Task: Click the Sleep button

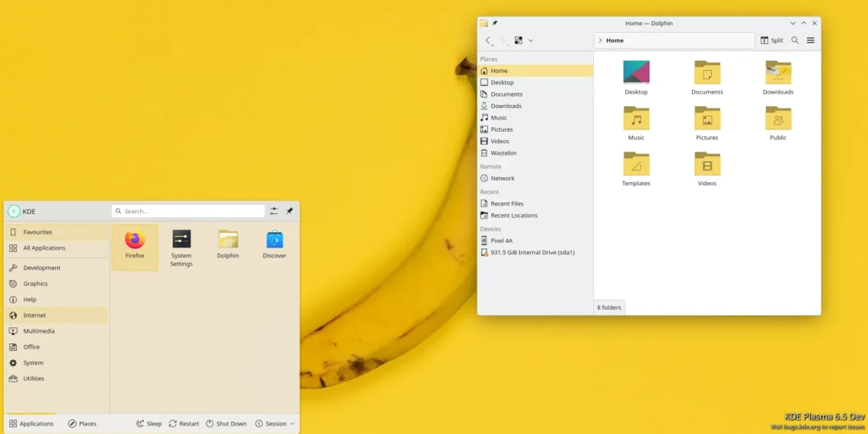Action: pos(149,423)
